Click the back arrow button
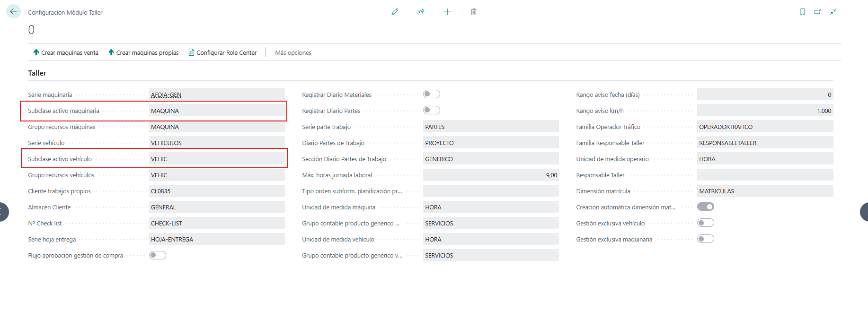Image resolution: width=868 pixels, height=319 pixels. (13, 11)
